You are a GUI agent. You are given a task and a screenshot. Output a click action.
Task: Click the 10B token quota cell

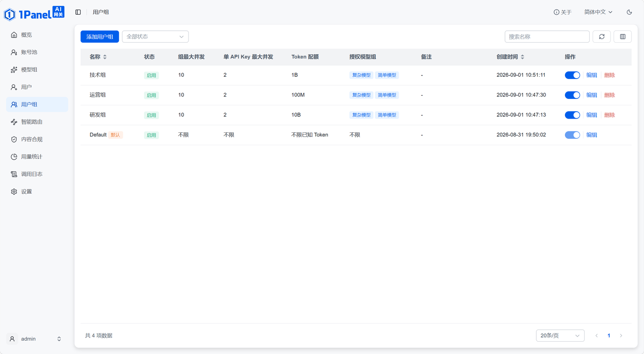coord(296,115)
